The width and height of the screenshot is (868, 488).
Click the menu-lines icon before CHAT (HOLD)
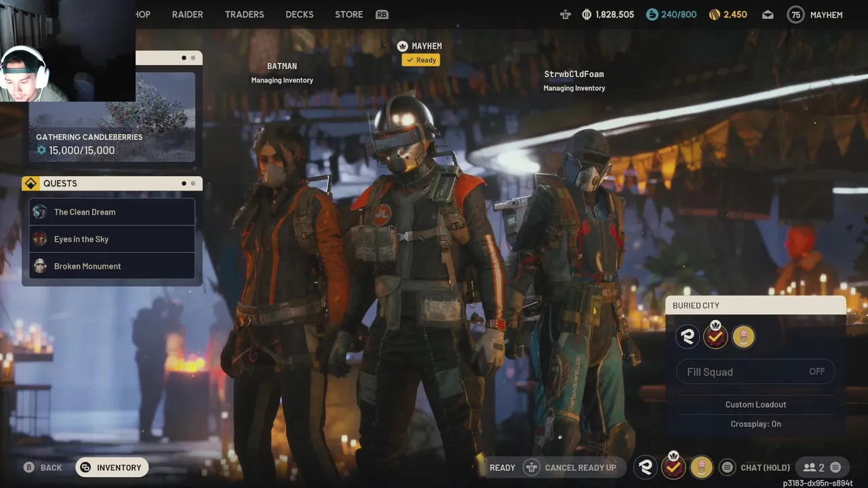click(x=727, y=468)
